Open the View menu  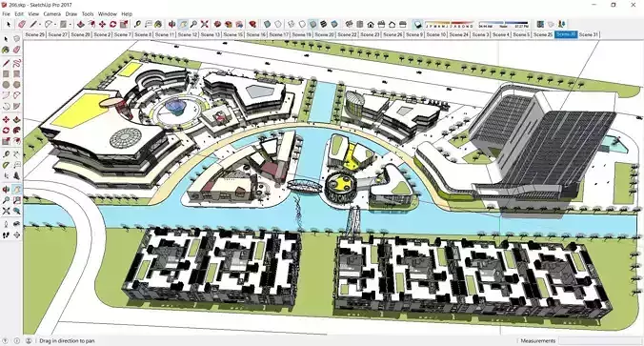tap(33, 14)
